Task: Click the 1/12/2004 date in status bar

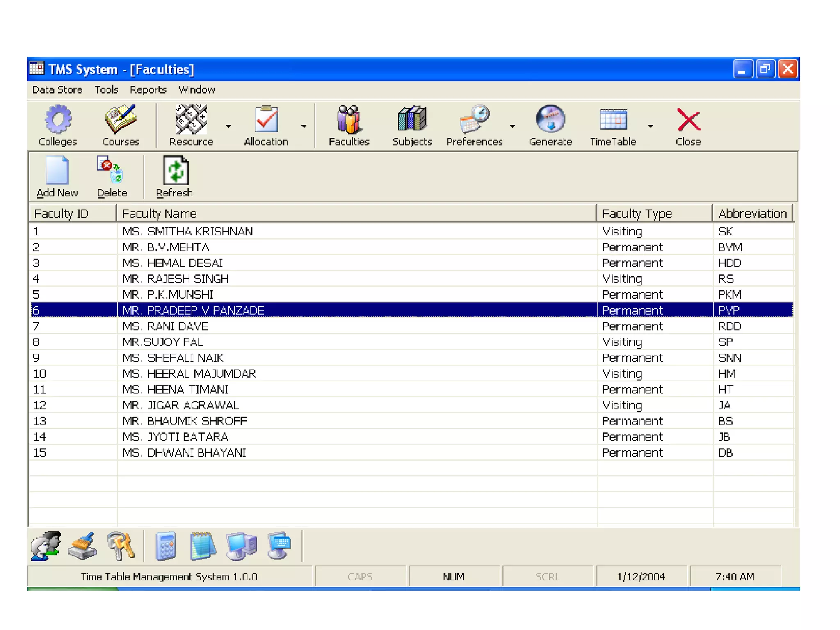Action: coord(641,577)
